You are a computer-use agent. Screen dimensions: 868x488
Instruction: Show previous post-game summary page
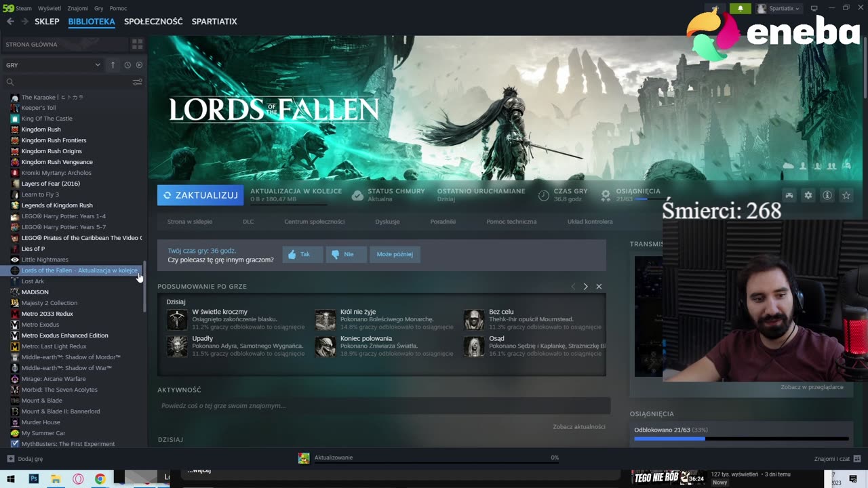coord(573,287)
